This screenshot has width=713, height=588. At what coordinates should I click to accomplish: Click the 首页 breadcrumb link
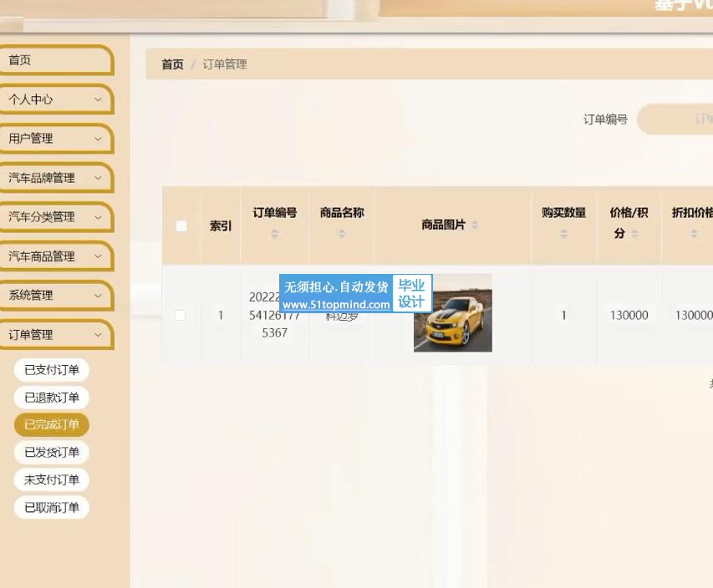[x=172, y=64]
